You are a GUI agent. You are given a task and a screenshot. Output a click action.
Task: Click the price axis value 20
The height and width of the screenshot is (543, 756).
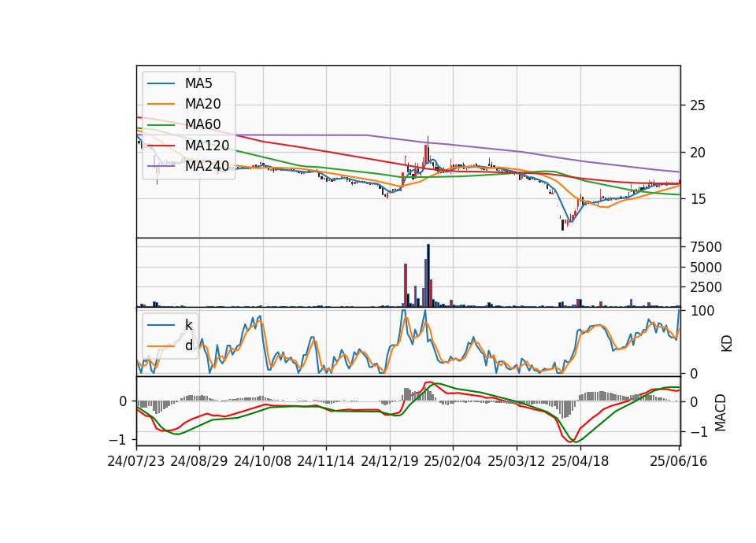point(697,152)
